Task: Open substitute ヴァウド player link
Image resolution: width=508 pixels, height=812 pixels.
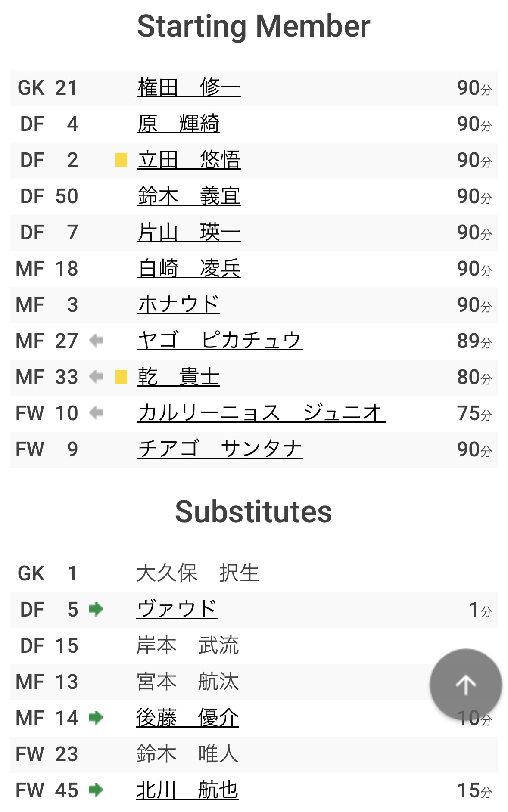Action: click(x=177, y=609)
